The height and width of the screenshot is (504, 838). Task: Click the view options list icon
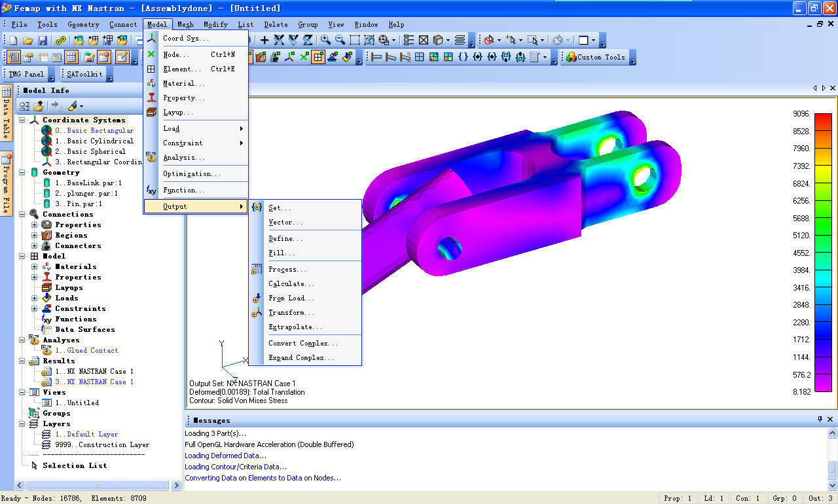point(409,40)
